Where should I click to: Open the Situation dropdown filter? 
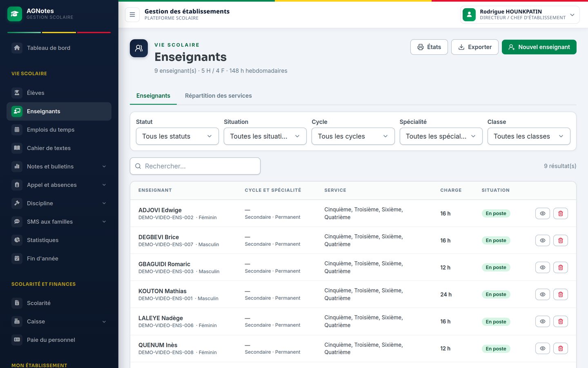[x=265, y=136]
